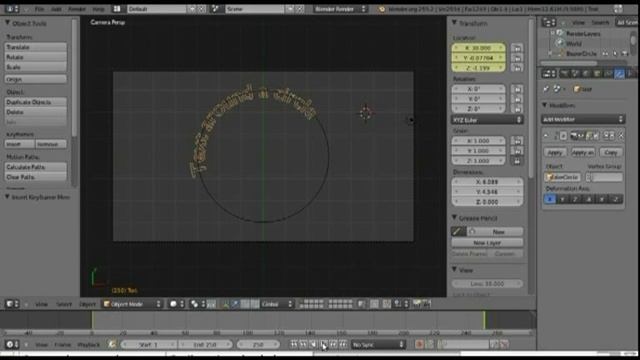
Task: Click the Location X value field
Action: [478, 48]
